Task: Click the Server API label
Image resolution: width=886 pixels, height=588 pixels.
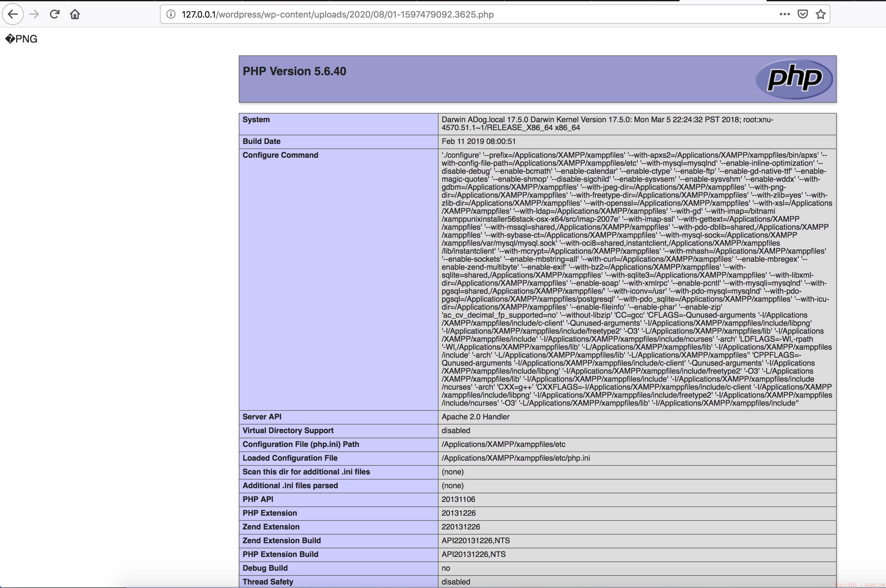Action: [x=262, y=417]
